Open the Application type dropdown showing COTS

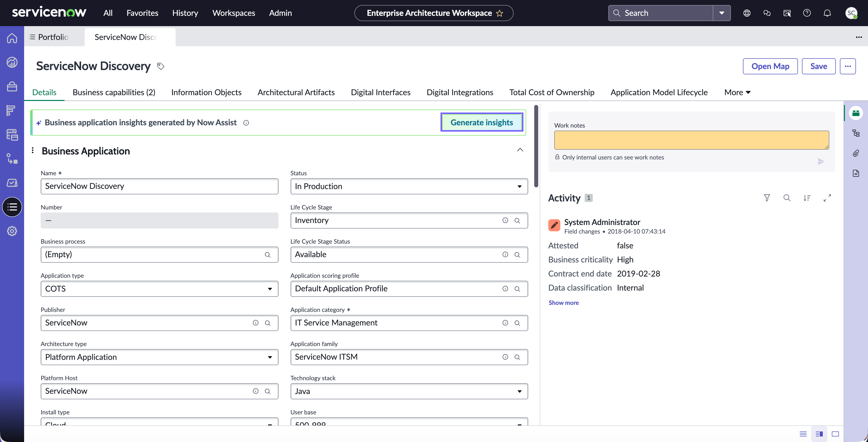[159, 289]
